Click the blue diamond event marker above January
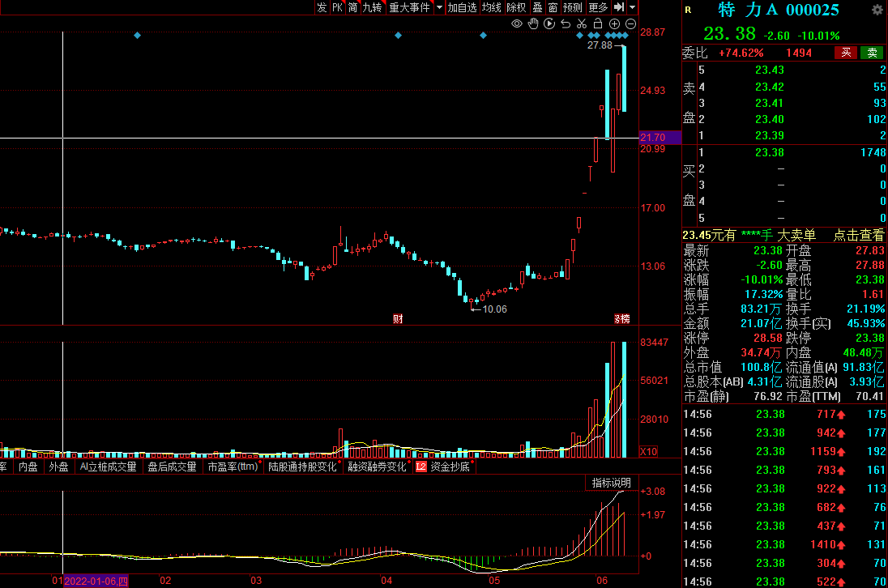The width and height of the screenshot is (888, 588). point(137,35)
